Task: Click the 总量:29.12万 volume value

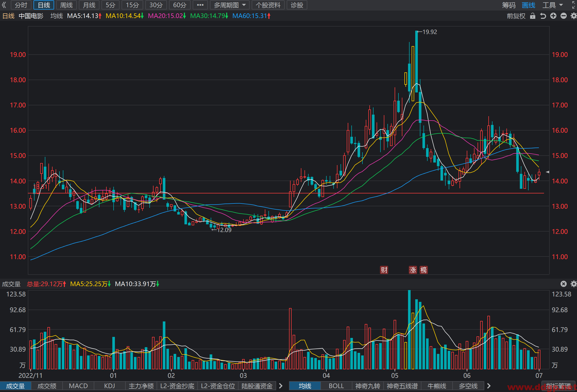Action: 46,284
